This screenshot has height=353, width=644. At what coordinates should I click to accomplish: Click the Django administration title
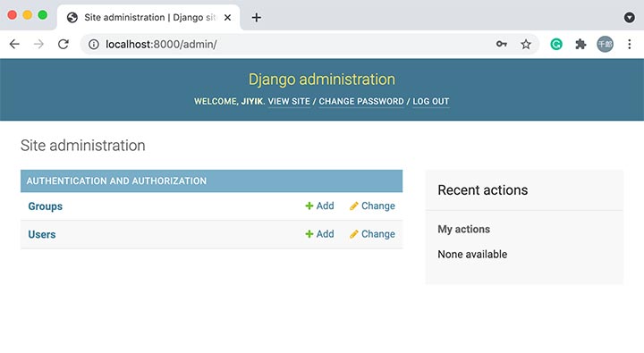tap(322, 80)
